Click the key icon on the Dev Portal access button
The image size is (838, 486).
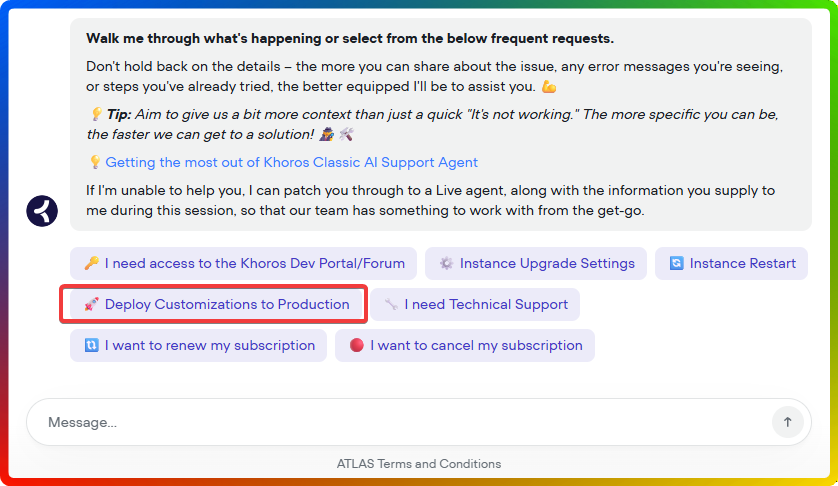click(x=91, y=264)
